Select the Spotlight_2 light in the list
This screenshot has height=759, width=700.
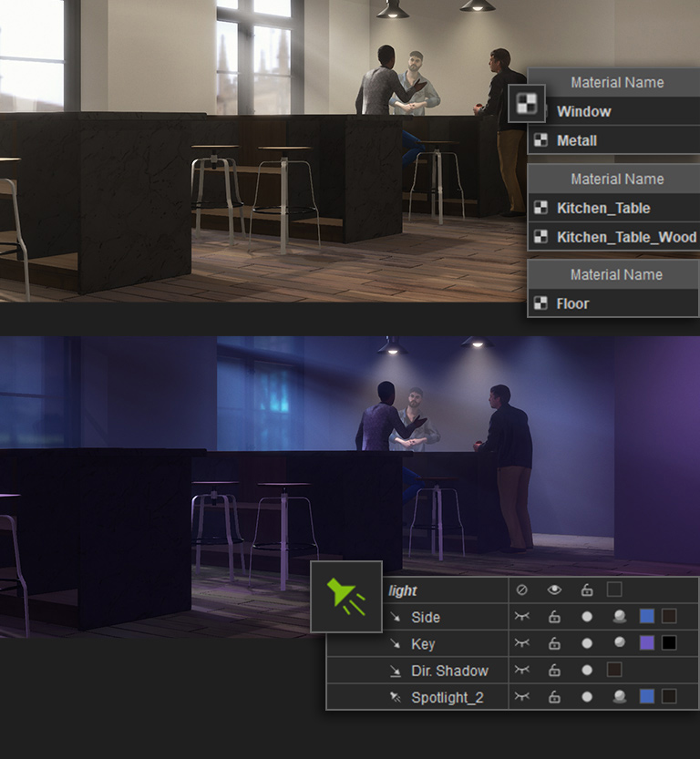447,697
